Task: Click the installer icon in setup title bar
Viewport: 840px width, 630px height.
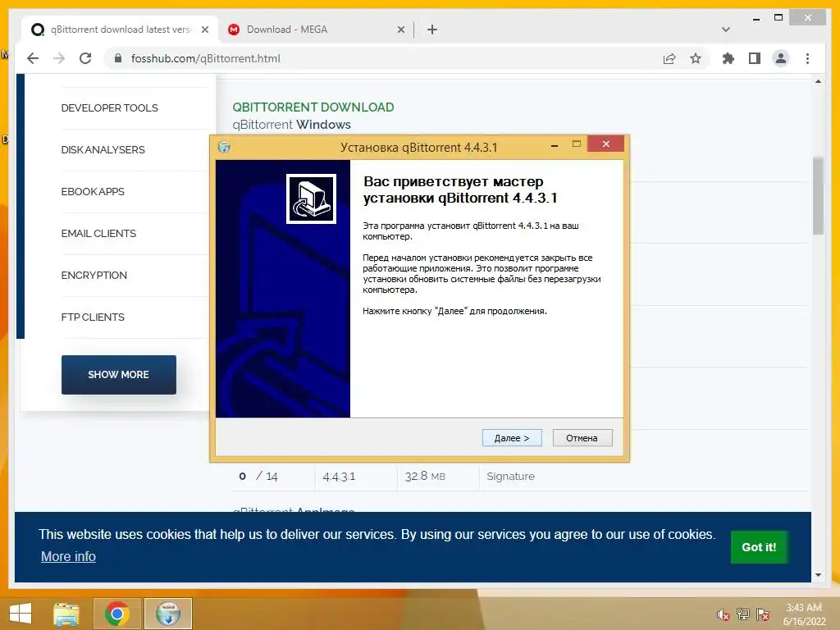Action: [224, 147]
